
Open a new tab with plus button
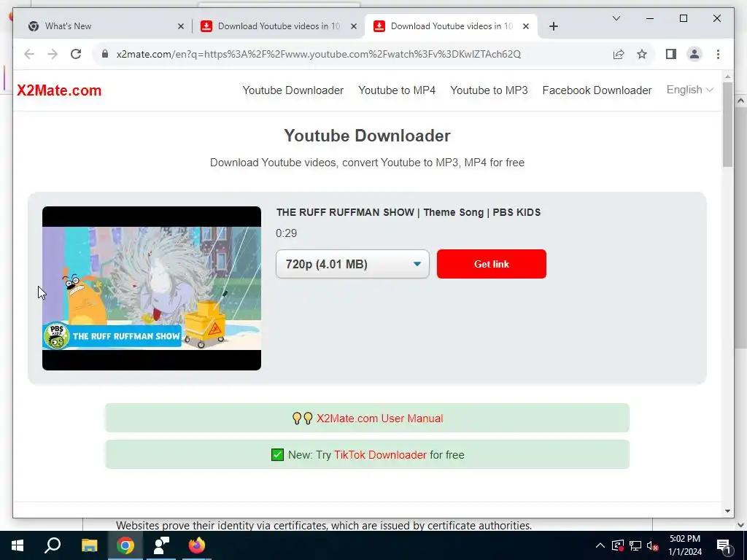(553, 26)
